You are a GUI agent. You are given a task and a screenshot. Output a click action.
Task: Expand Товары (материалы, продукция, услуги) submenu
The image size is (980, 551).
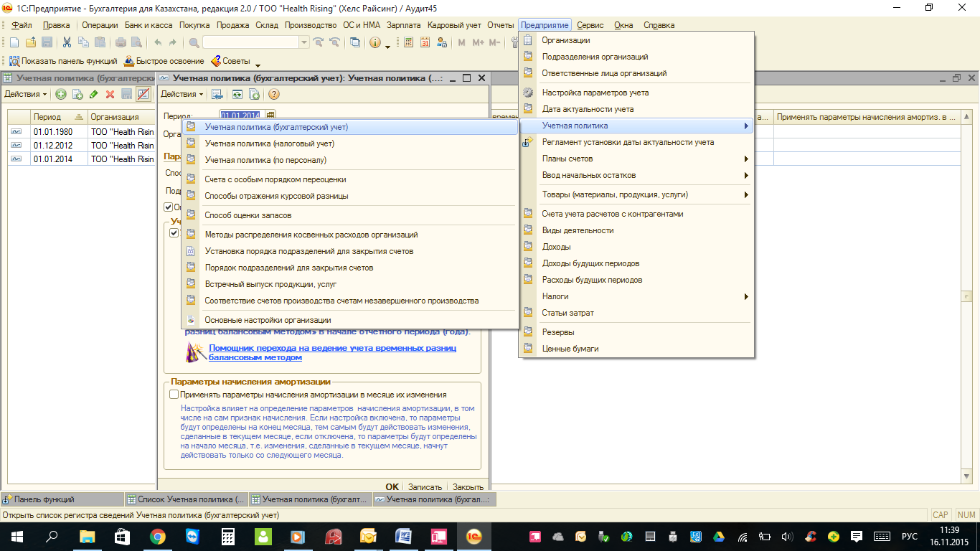[746, 194]
